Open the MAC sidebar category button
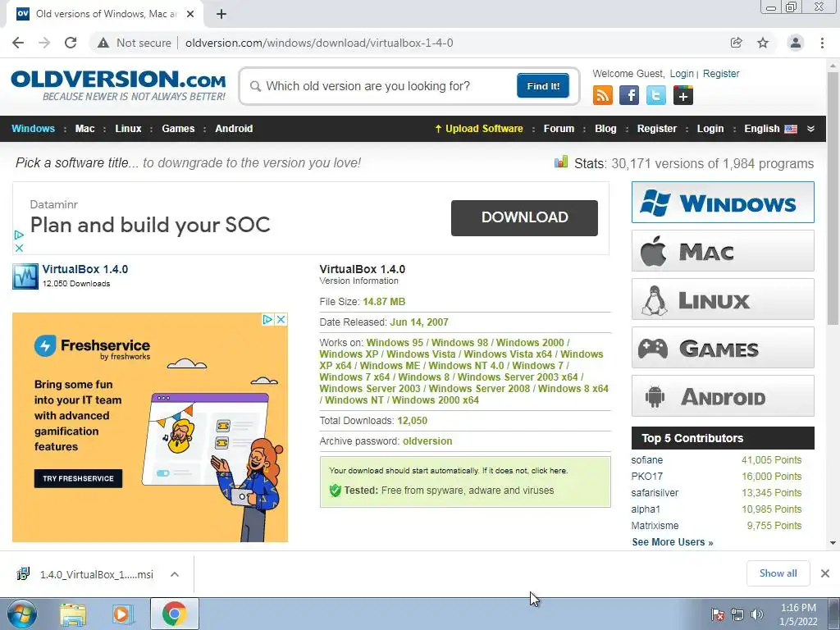Screen dimensions: 840x630 click(723, 251)
